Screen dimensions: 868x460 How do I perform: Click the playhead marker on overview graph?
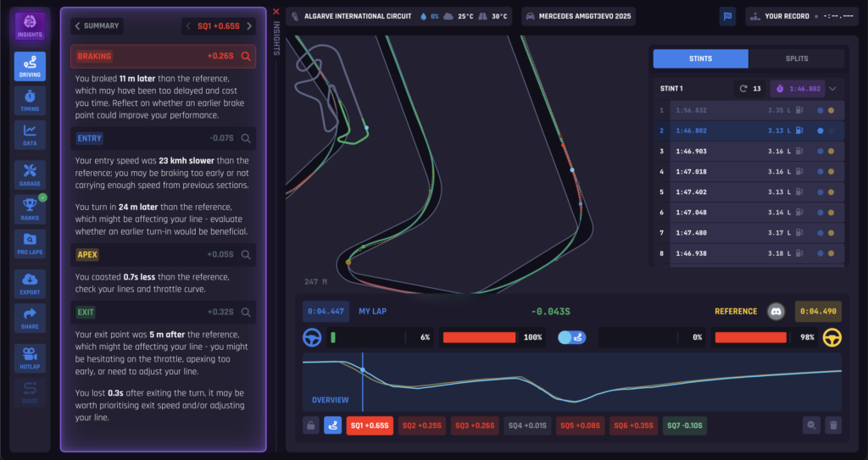click(363, 370)
